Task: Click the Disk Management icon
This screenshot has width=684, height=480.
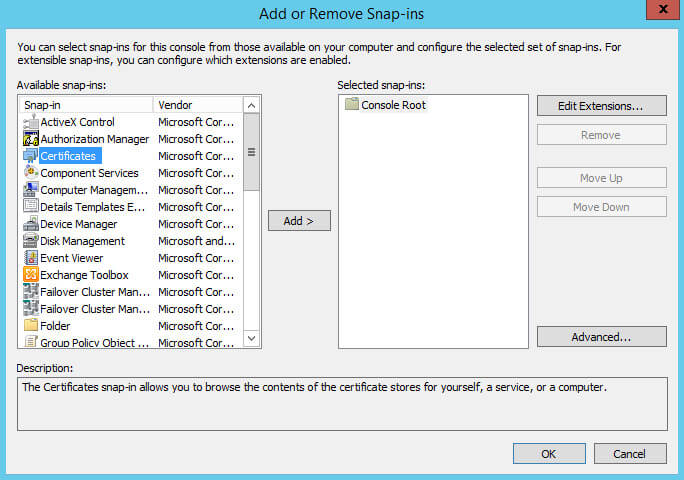Action: click(x=31, y=241)
